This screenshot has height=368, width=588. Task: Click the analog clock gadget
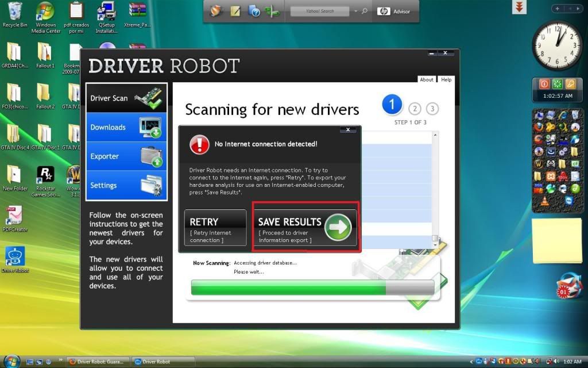tap(557, 45)
